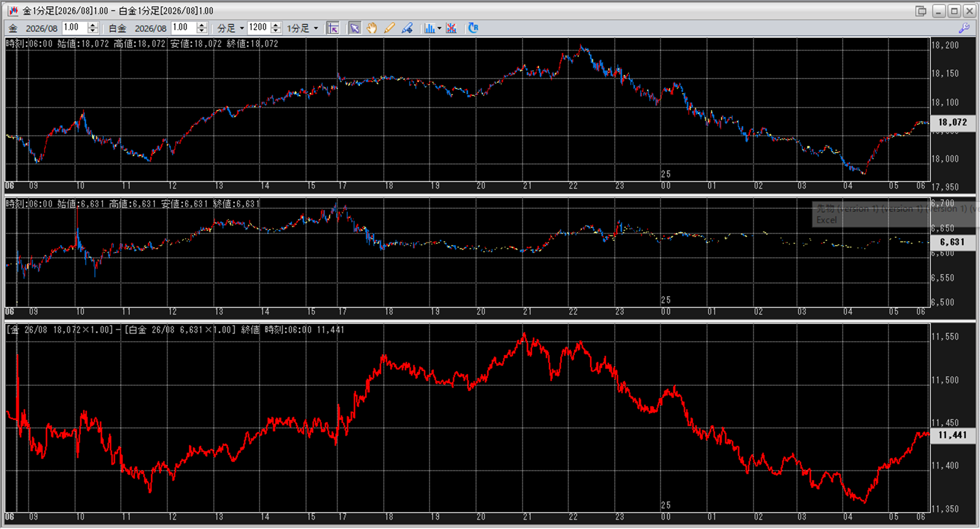Toggle the crosshair scale display button
This screenshot has height=529, width=980.
coord(333,28)
